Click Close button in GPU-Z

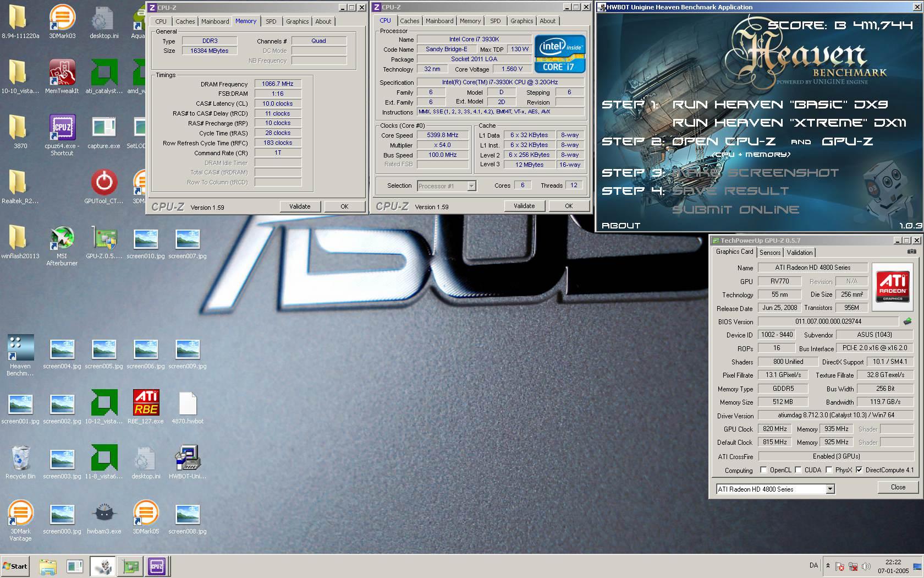[898, 487]
